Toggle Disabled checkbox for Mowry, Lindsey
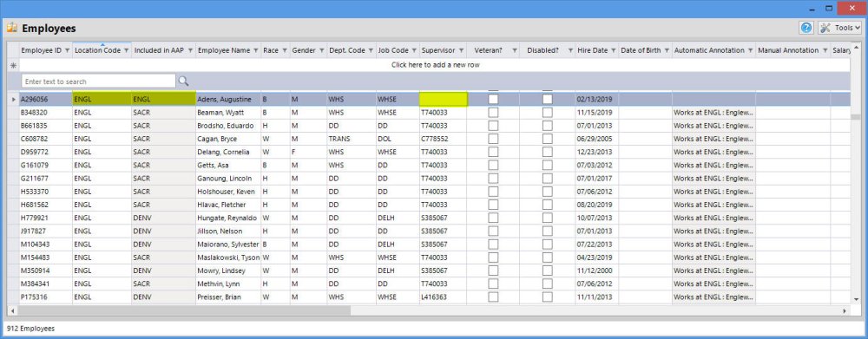The width and height of the screenshot is (868, 339). [x=548, y=271]
